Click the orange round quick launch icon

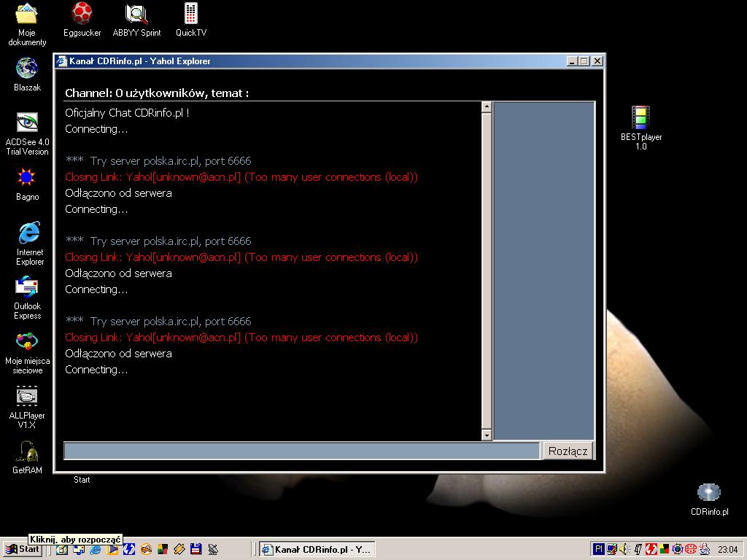[146, 549]
